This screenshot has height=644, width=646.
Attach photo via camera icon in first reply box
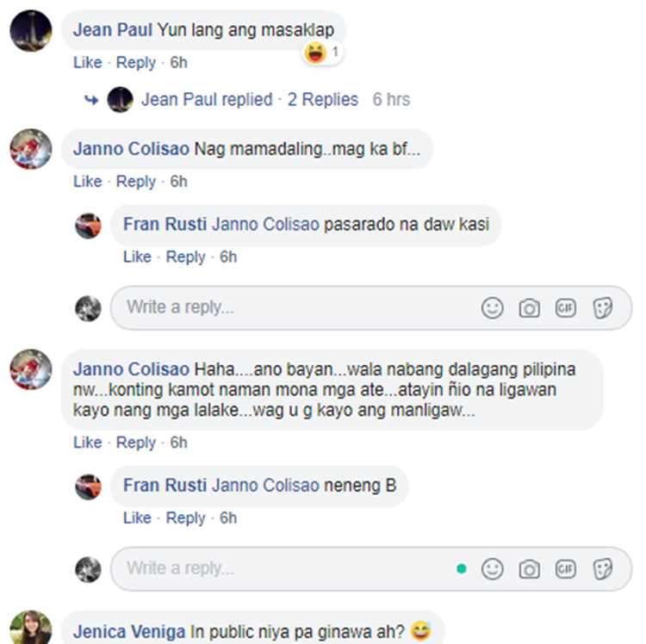[x=529, y=308]
